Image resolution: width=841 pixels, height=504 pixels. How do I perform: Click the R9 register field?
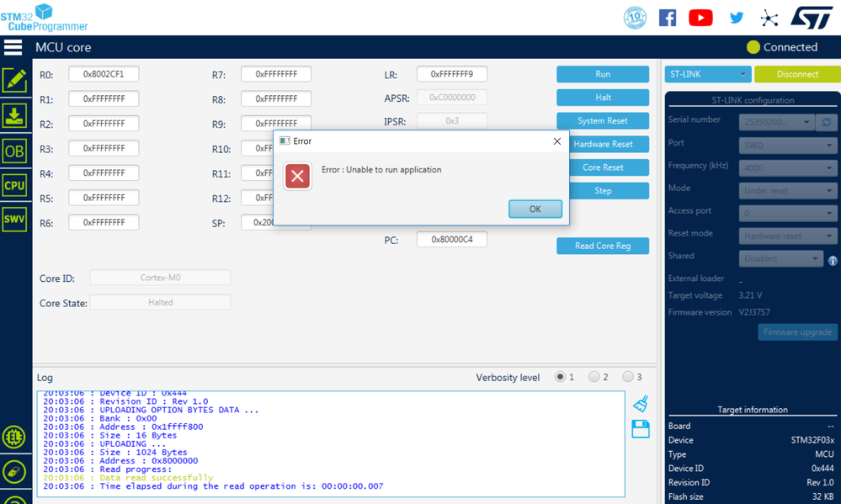pyautogui.click(x=276, y=123)
